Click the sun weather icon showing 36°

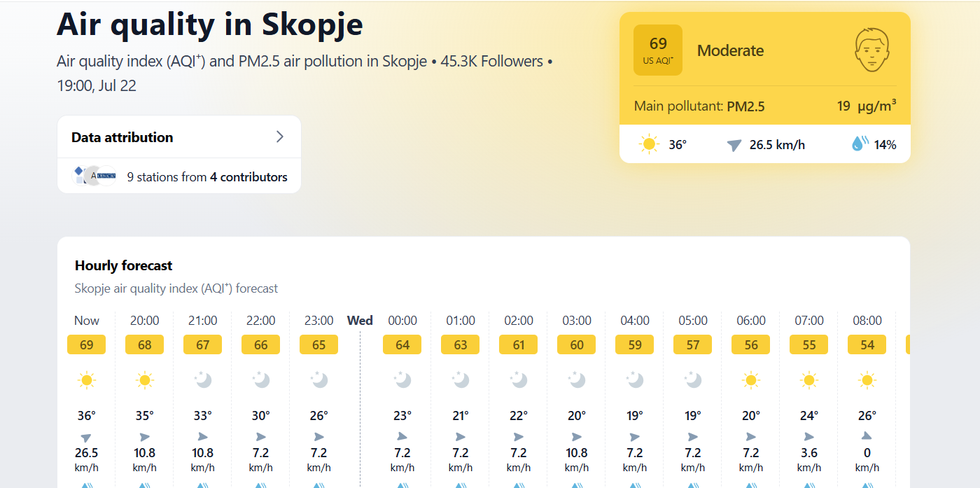649,145
